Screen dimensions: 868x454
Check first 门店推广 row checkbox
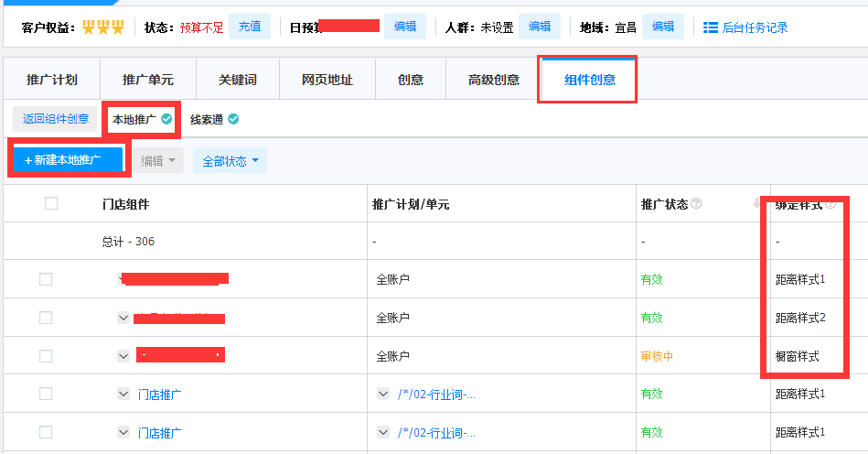tap(46, 394)
